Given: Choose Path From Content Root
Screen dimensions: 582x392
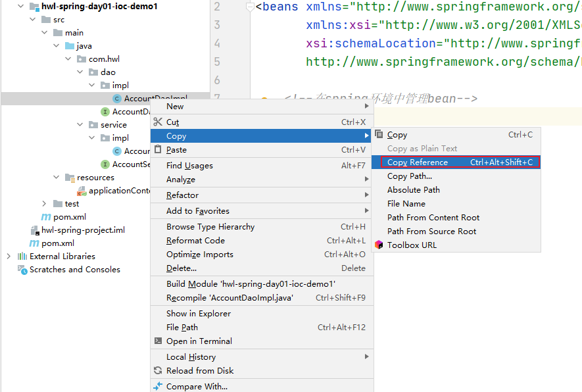Looking at the screenshot, I should (456, 217).
